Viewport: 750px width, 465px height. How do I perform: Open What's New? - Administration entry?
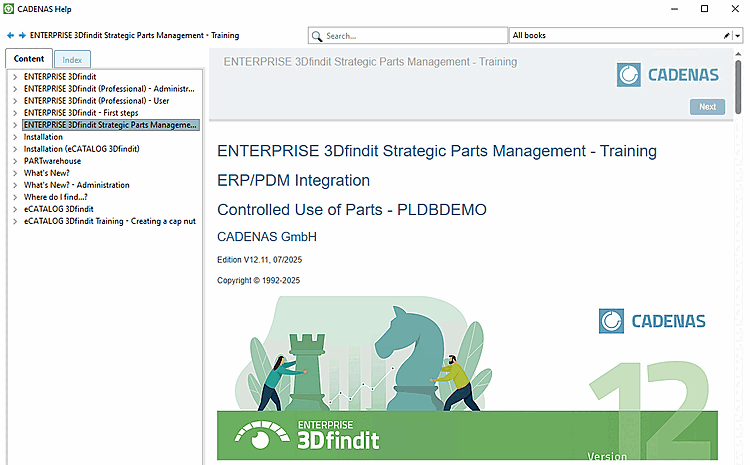coord(77,185)
